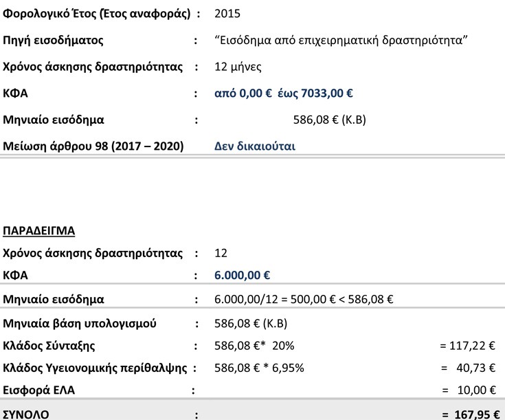Click the '= 40,73 €' healthcare result
This screenshot has width=505, height=420.
point(469,368)
